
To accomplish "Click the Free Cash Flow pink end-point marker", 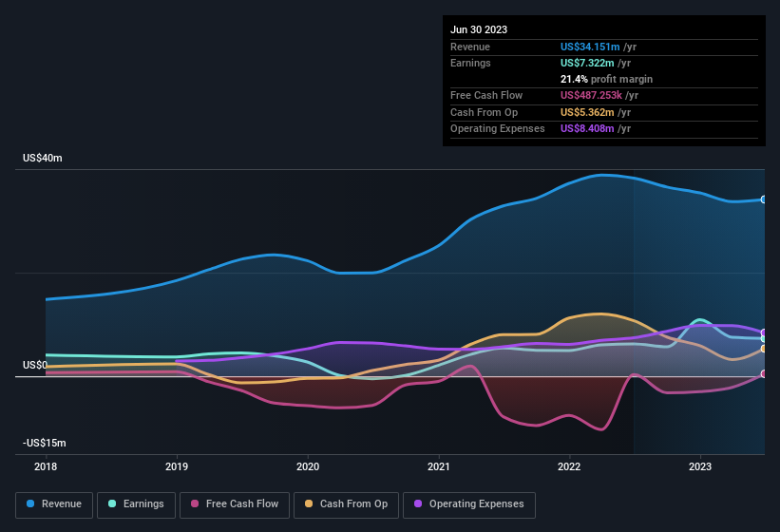I will coord(764,374).
